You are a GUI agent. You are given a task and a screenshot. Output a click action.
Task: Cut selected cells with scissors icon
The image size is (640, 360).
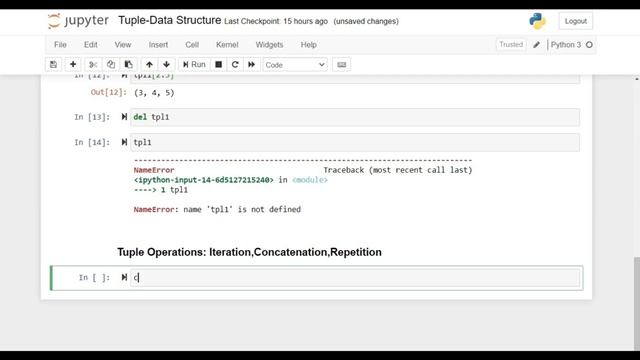tap(93, 64)
